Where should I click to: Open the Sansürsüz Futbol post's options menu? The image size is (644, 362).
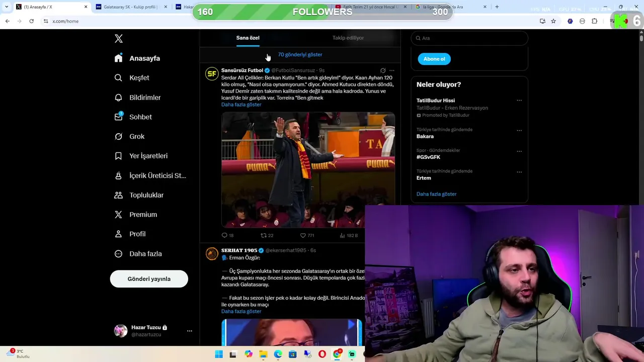392,70
